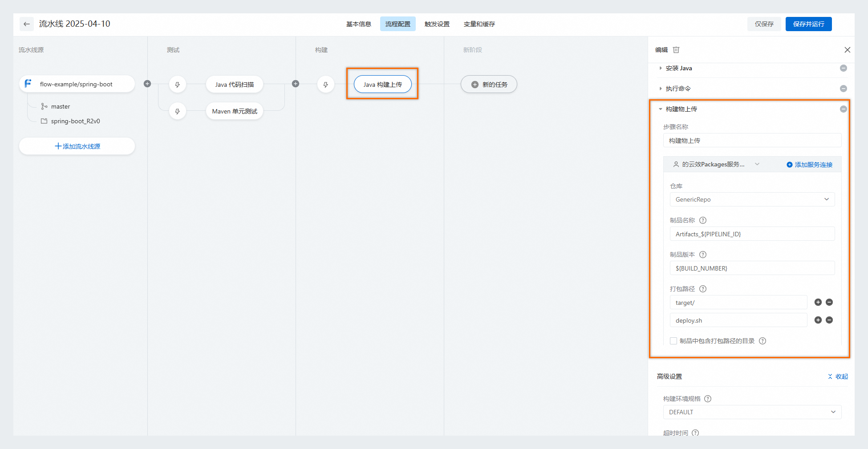Viewport: 868px width, 449px height.
Task: Show help for 构建环境规格
Action: 708,399
